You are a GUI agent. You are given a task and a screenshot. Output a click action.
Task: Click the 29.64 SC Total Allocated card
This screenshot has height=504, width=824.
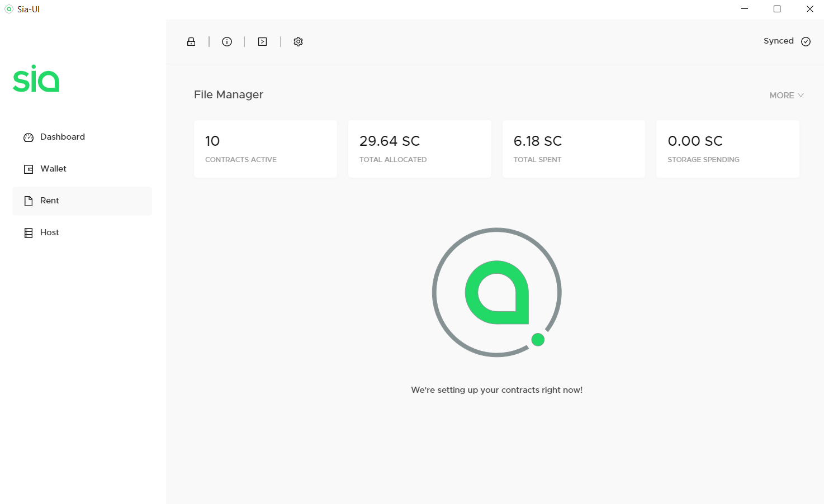(420, 149)
